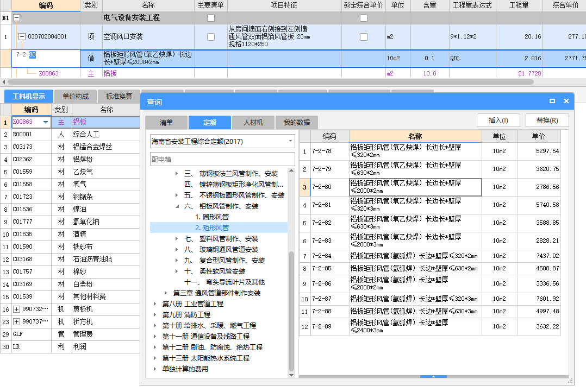Toggle 锁定综合单价 checkbox for 空调风口安装
The image size is (586, 392).
click(363, 37)
